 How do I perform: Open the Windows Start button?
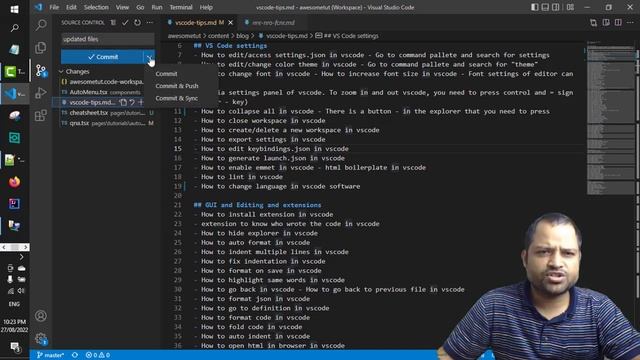pos(14,9)
